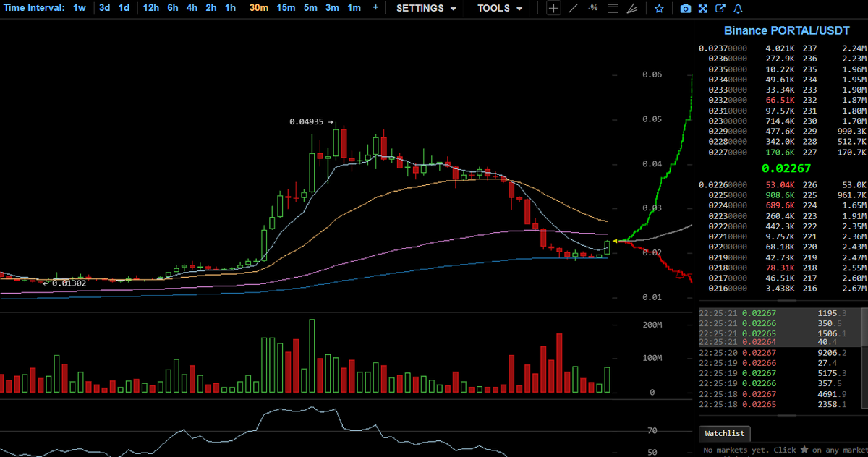
Task: Set time interval to 4h
Action: [192, 8]
